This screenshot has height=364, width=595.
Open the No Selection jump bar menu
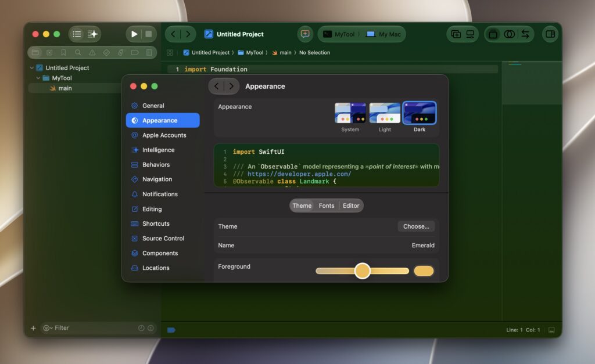point(314,53)
